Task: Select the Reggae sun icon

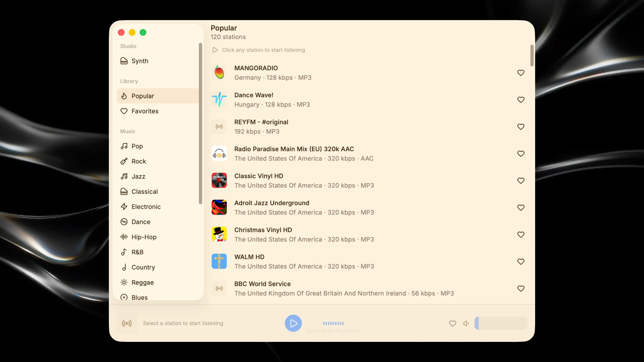Action: coord(124,282)
